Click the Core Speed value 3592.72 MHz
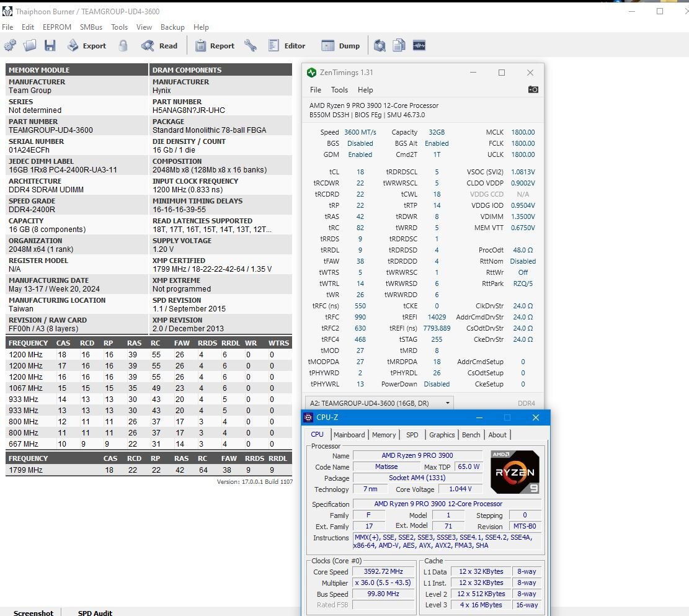This screenshot has width=689, height=616. pyautogui.click(x=383, y=571)
